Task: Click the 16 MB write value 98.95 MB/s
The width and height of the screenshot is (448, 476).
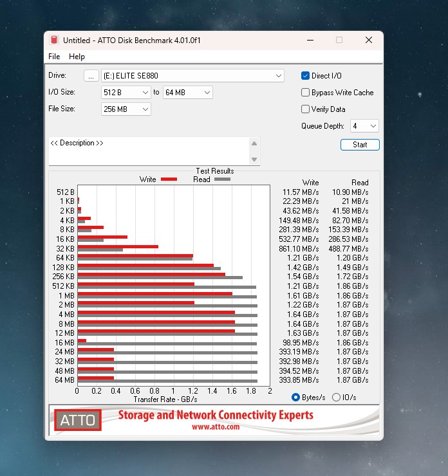Action: pos(301,342)
